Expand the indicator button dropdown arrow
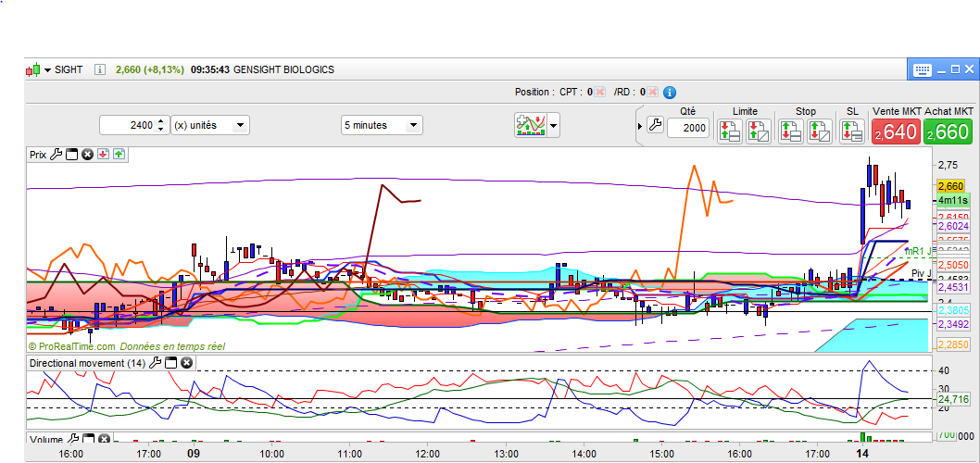The image size is (980, 463). pyautogui.click(x=554, y=125)
